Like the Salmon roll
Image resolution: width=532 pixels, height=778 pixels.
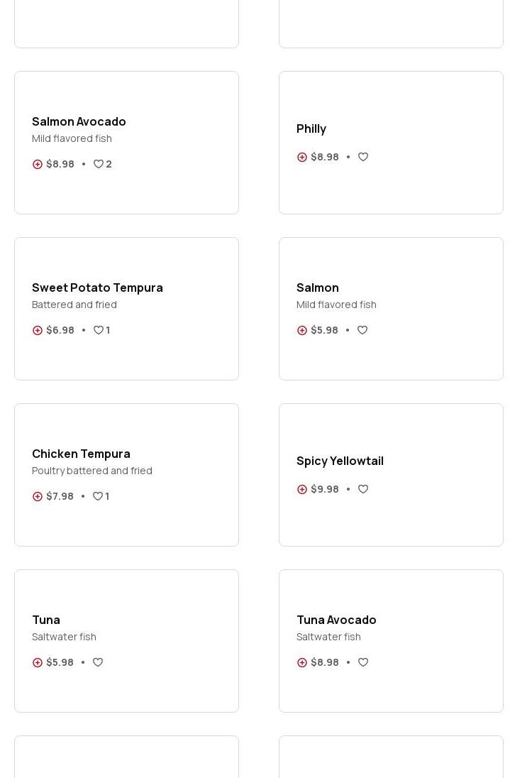[362, 330]
